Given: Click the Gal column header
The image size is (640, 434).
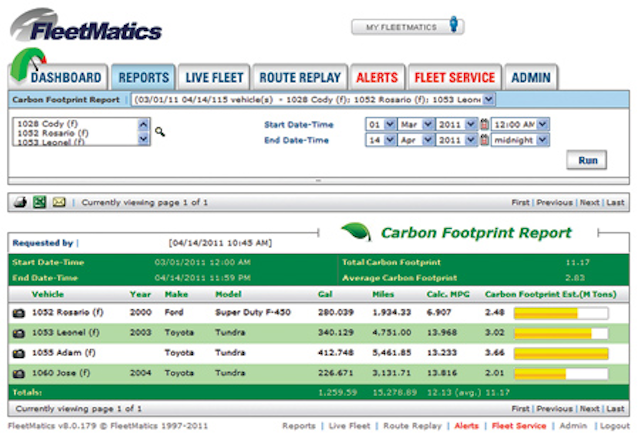Looking at the screenshot, I should pyautogui.click(x=325, y=294).
